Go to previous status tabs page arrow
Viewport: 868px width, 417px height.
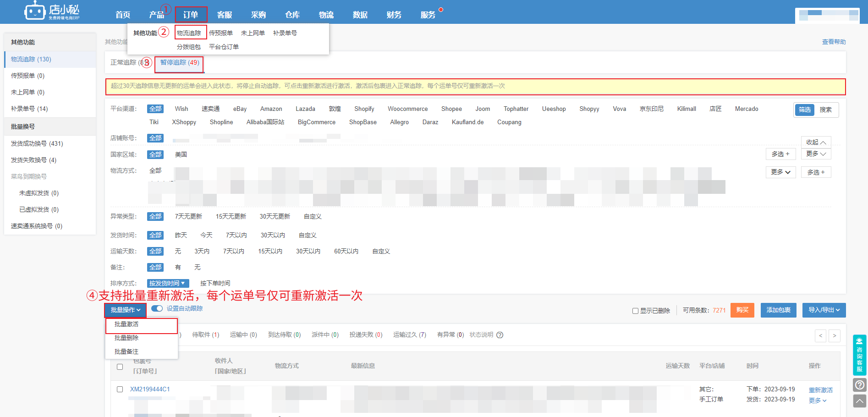click(820, 336)
